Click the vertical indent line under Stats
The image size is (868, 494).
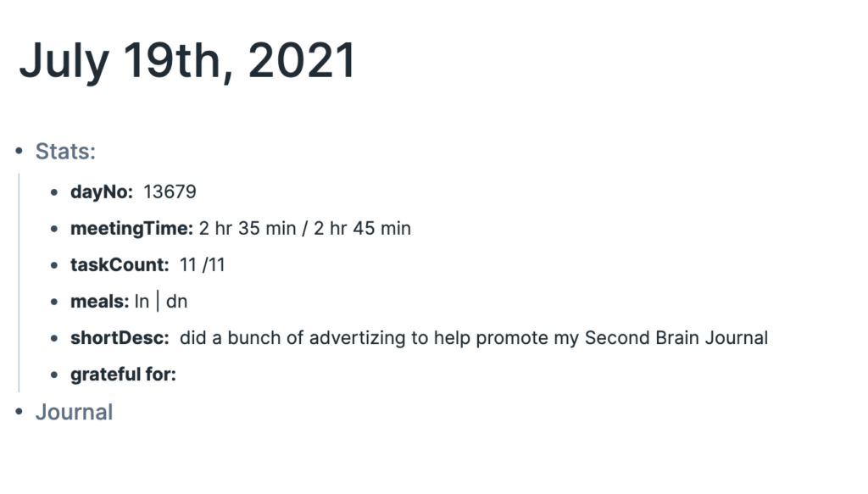[19, 283]
